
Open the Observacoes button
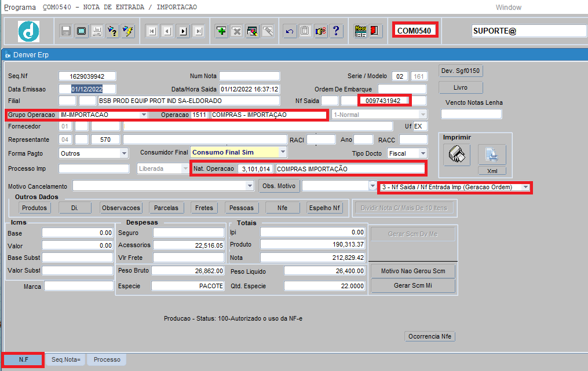click(120, 208)
